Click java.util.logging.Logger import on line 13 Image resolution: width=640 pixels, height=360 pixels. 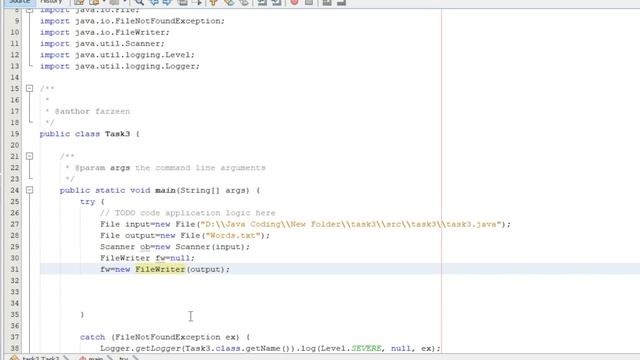[x=136, y=66]
